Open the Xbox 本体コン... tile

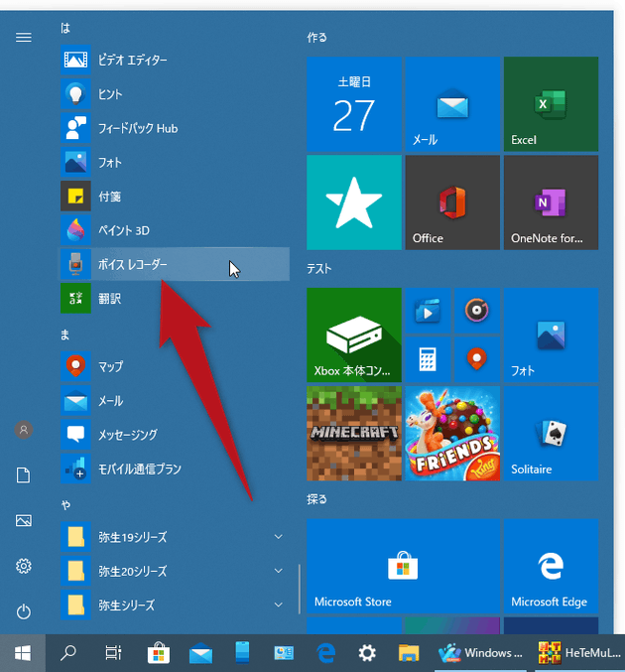pos(354,336)
